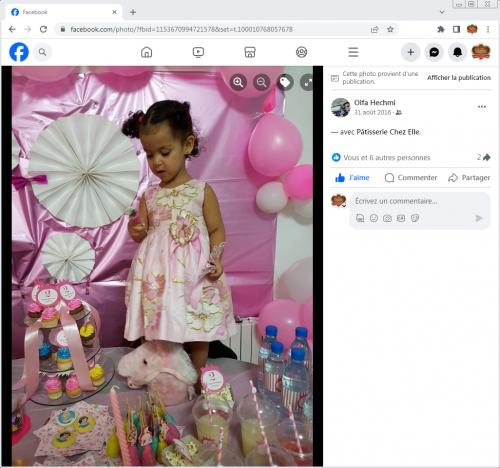Open the emoji picker in comment
This screenshot has width=500, height=468.
374,218
